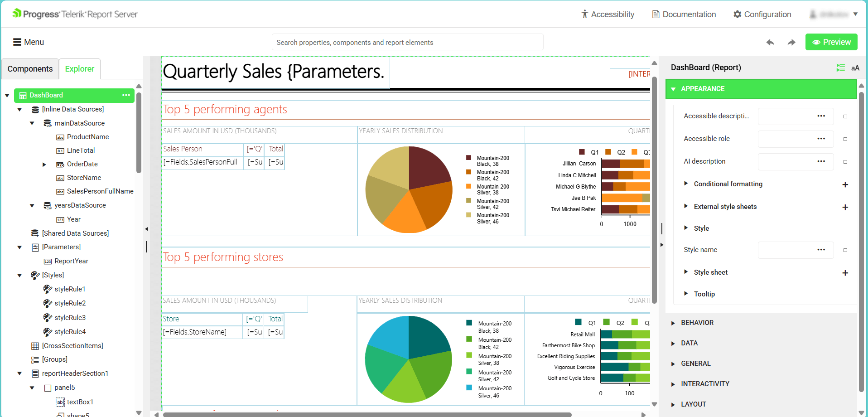The height and width of the screenshot is (417, 868).
Task: Check the box beside Style name
Action: pos(845,250)
